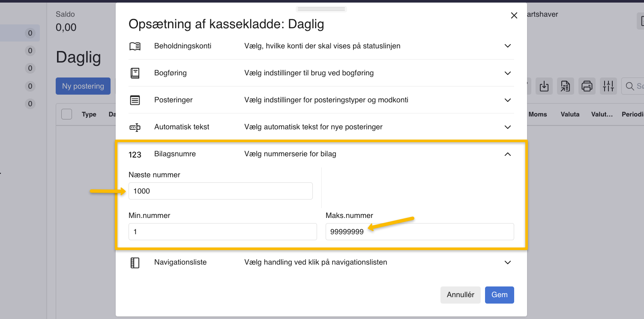This screenshot has width=644, height=319.
Task: Collapse the Bilagsnumre section
Action: point(507,154)
